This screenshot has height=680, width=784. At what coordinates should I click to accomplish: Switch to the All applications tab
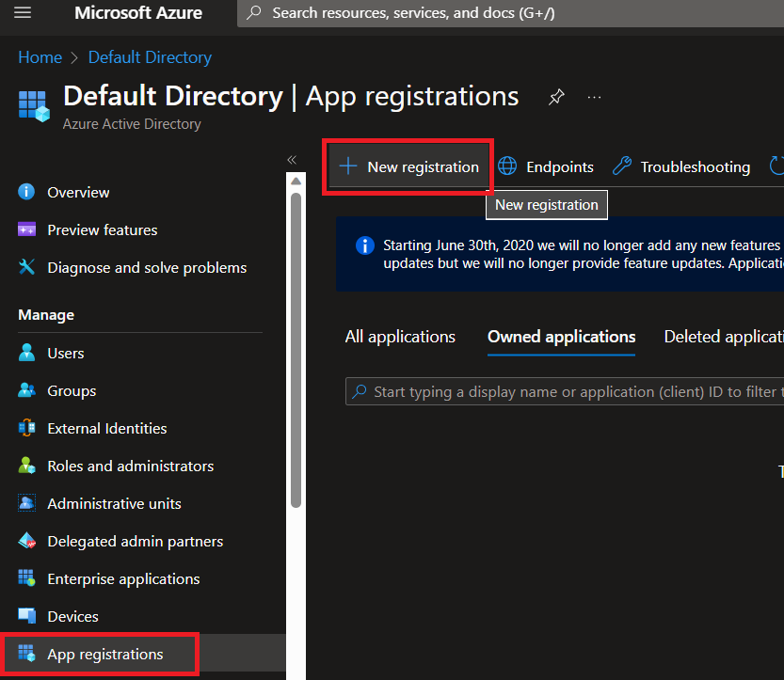coord(400,337)
